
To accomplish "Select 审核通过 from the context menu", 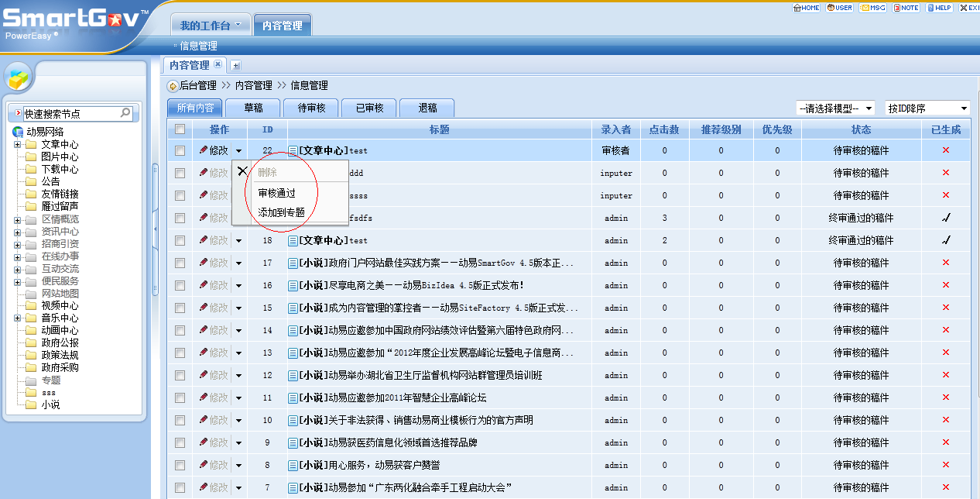I will pos(276,193).
